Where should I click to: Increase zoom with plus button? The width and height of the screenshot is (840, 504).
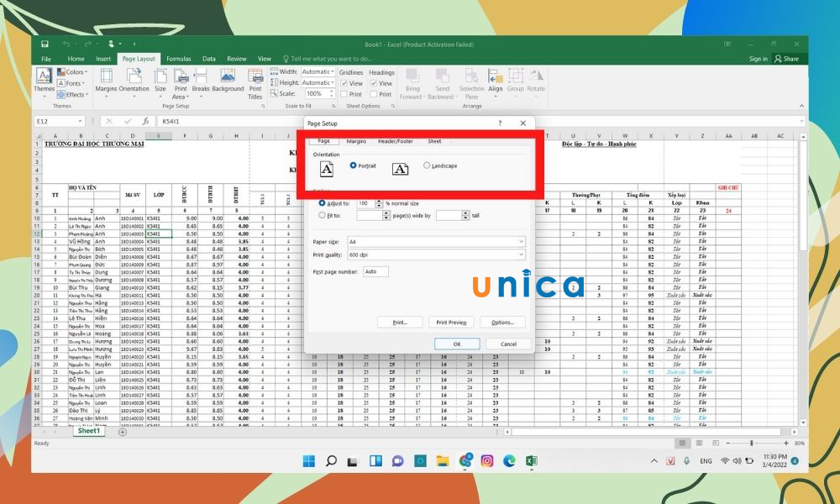[x=786, y=443]
